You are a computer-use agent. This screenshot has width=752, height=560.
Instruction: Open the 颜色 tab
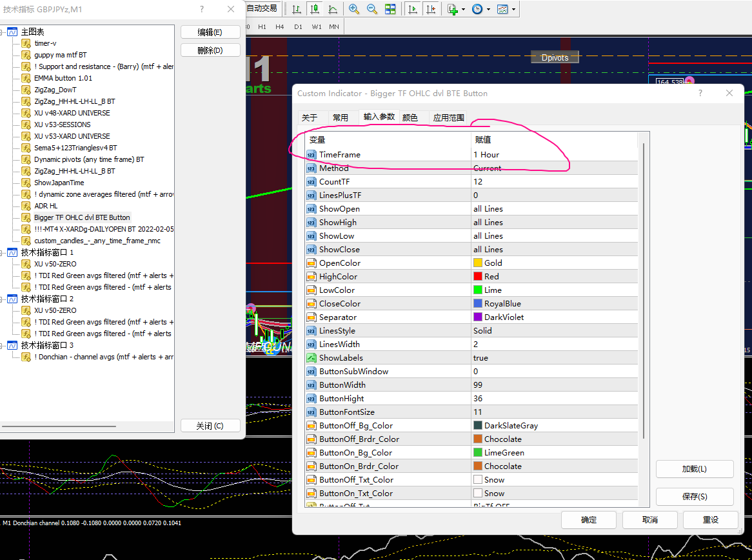[x=410, y=117]
